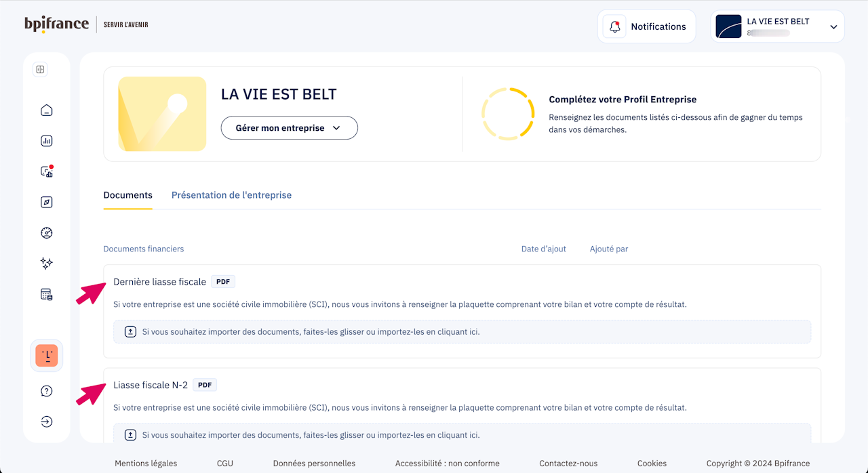Expand the LA VIE EST BELT account chevron
The image size is (868, 473).
tap(833, 27)
